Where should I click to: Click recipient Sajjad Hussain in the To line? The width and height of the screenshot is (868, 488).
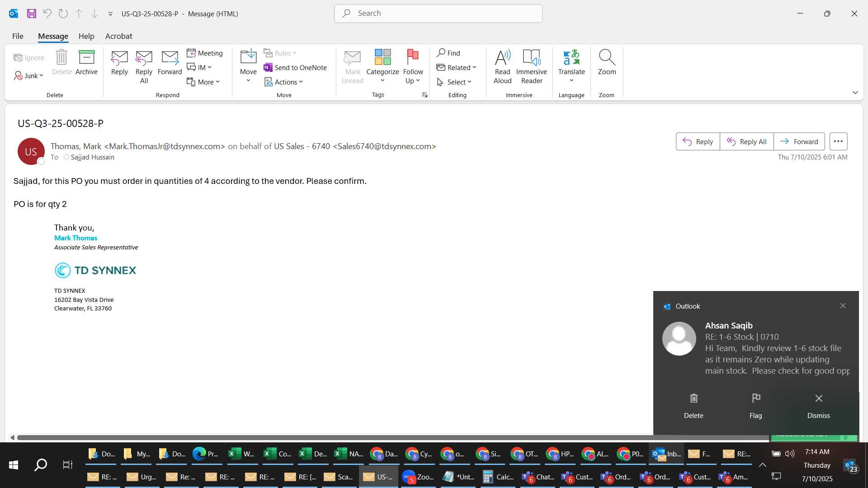(x=92, y=157)
